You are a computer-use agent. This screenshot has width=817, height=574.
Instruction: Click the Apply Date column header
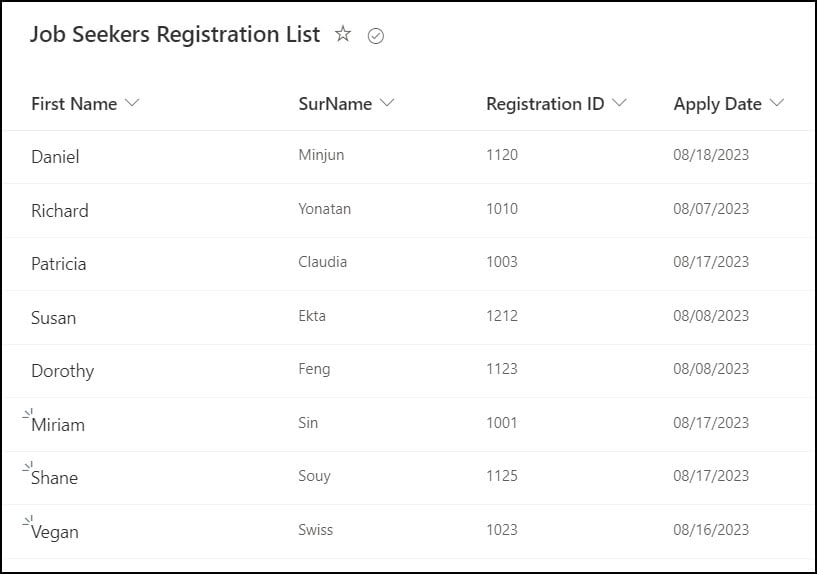tap(717, 104)
